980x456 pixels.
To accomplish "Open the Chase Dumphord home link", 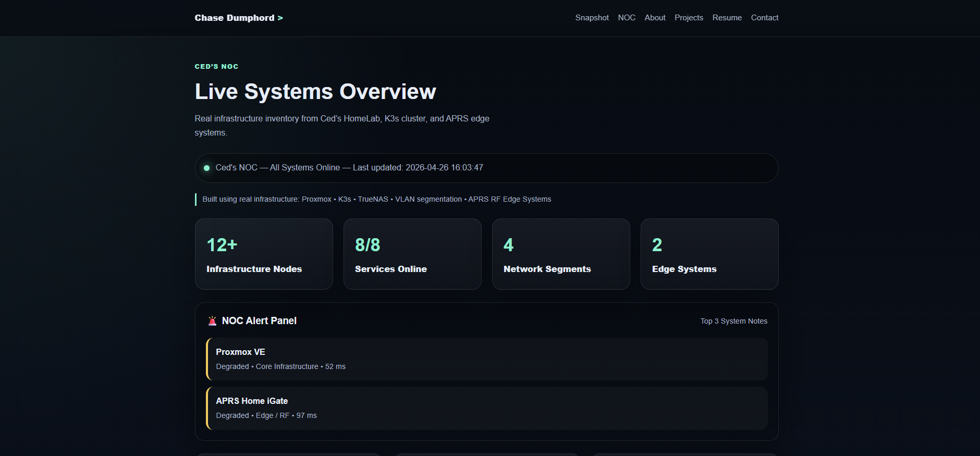I will (x=239, y=18).
